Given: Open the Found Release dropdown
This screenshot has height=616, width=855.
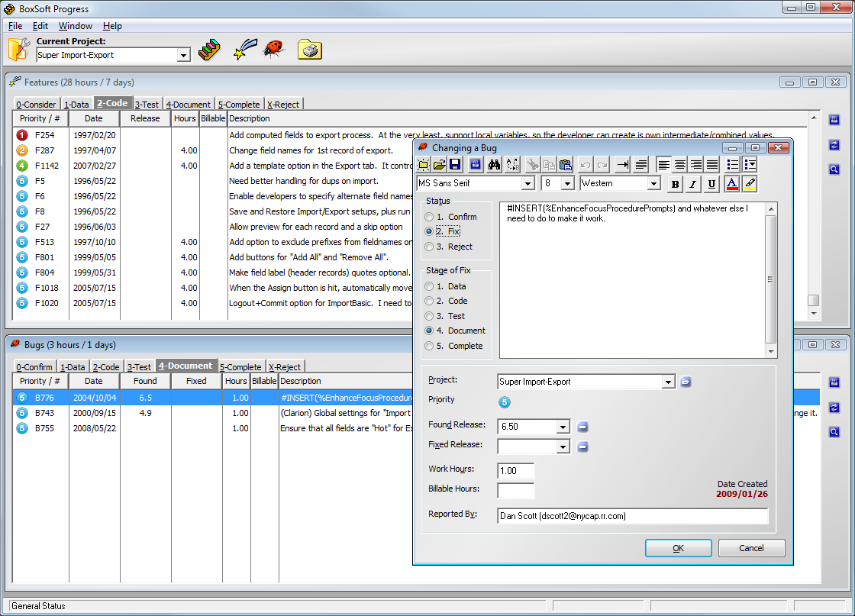Looking at the screenshot, I should [x=563, y=427].
